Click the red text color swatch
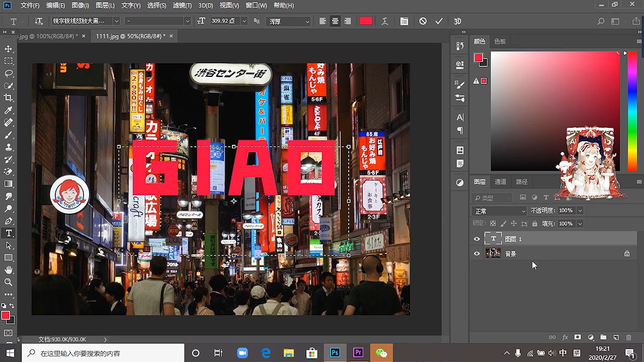The width and height of the screenshot is (644, 362). tap(366, 21)
